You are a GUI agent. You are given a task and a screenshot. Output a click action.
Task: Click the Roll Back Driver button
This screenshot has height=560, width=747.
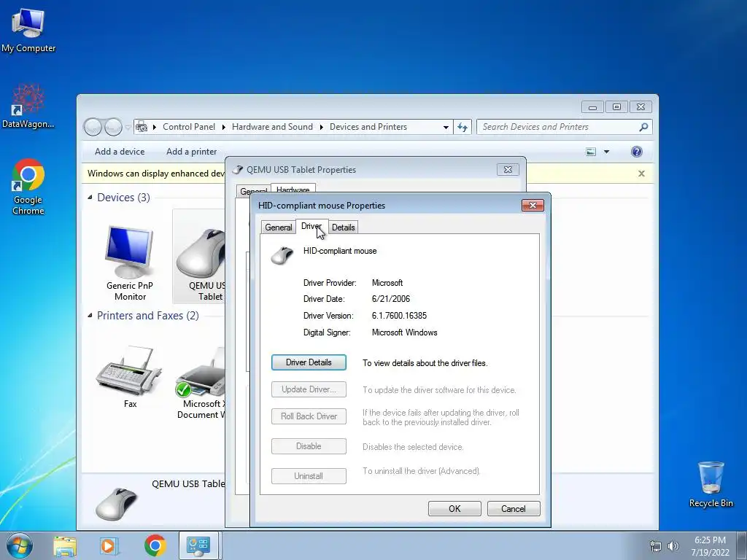[309, 416]
